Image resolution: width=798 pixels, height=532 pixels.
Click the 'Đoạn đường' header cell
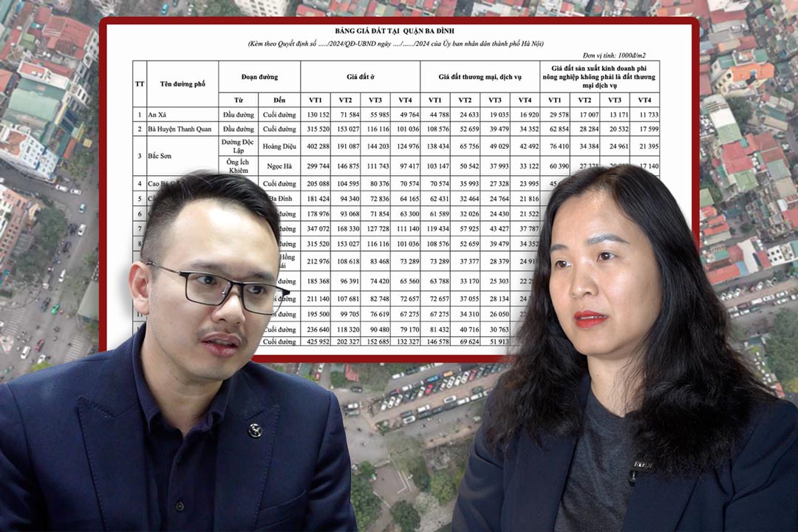[x=259, y=76]
